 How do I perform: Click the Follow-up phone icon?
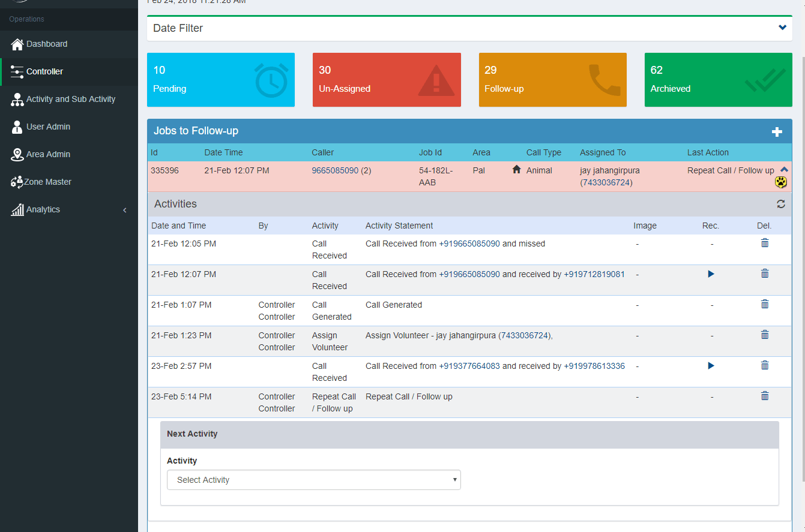coord(605,80)
